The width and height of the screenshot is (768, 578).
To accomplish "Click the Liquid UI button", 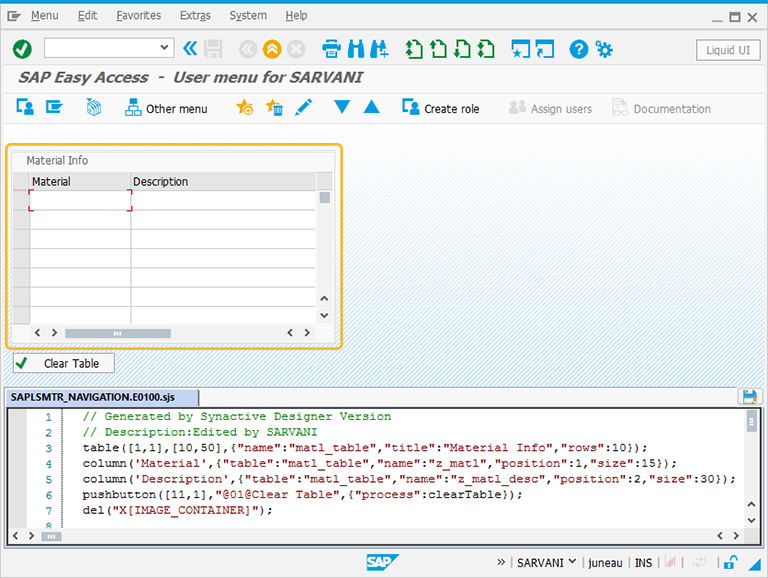I will tap(728, 50).
